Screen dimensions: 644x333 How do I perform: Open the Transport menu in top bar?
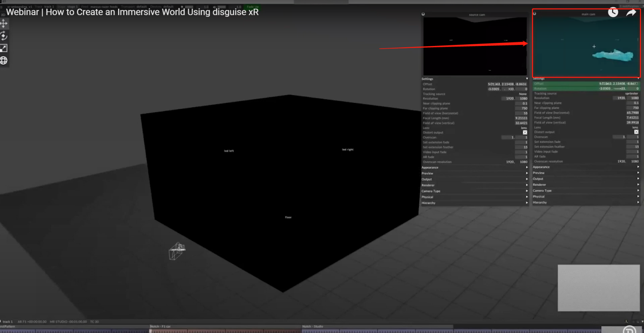[134, 7]
